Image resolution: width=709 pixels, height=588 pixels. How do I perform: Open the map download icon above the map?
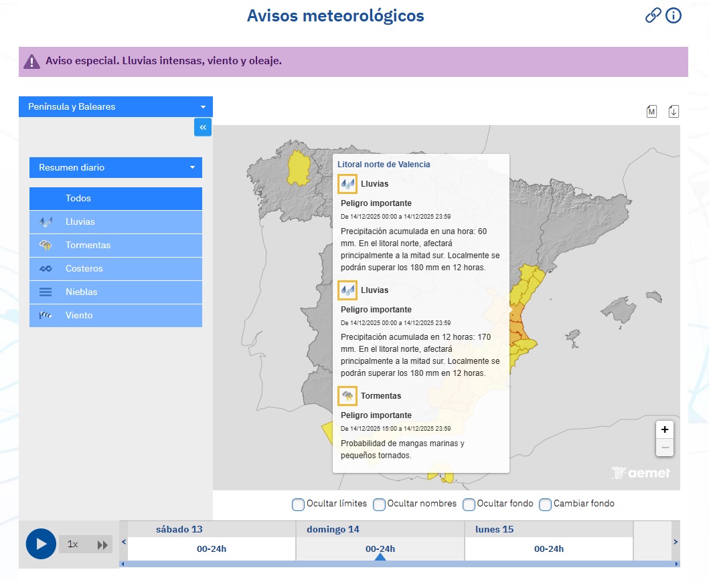[x=674, y=111]
